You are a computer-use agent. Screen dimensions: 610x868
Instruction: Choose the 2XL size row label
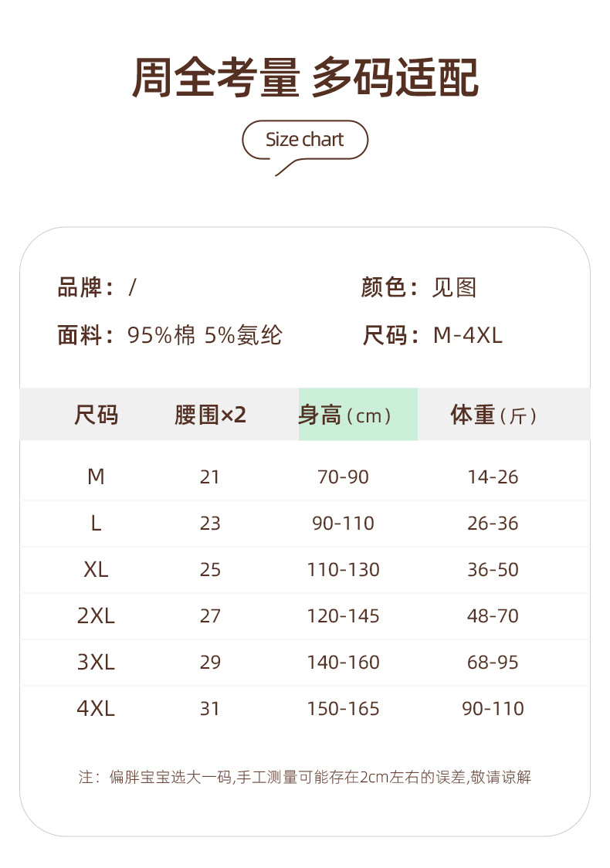[x=96, y=616]
